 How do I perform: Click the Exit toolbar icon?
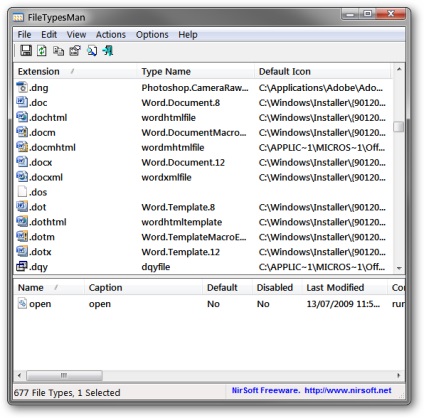(108, 51)
